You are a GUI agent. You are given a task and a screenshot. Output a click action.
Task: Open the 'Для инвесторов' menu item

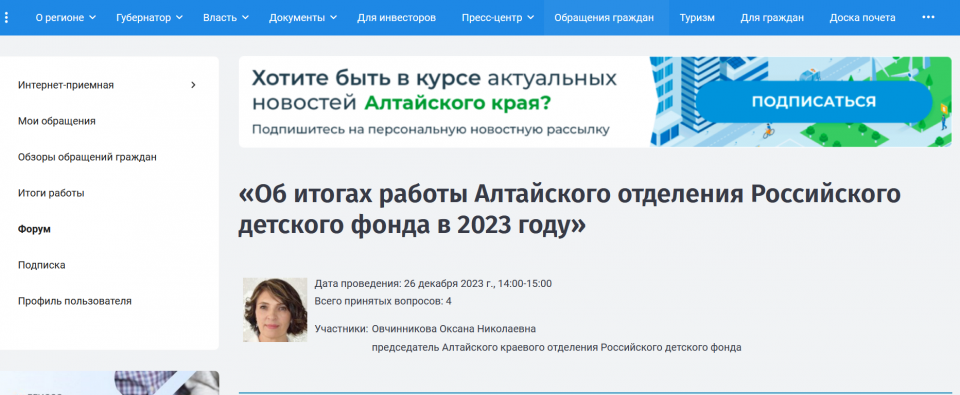pyautogui.click(x=397, y=18)
